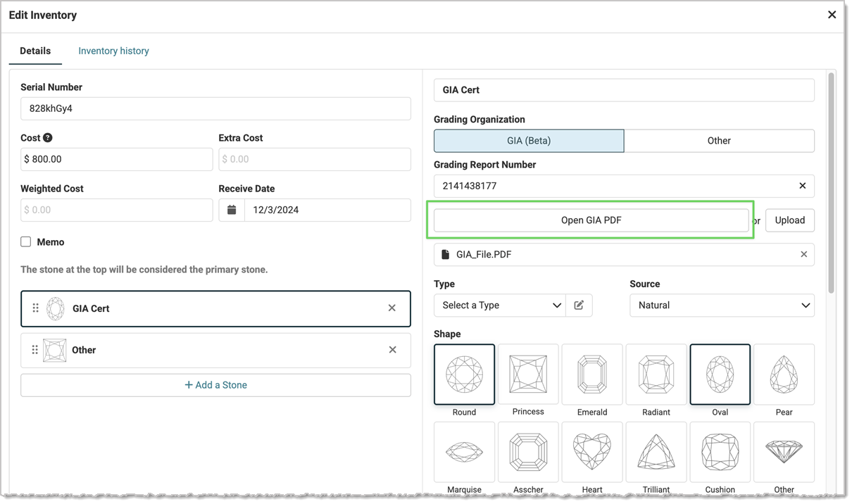The width and height of the screenshot is (852, 504).
Task: Click the Serial Number input field
Action: [215, 108]
